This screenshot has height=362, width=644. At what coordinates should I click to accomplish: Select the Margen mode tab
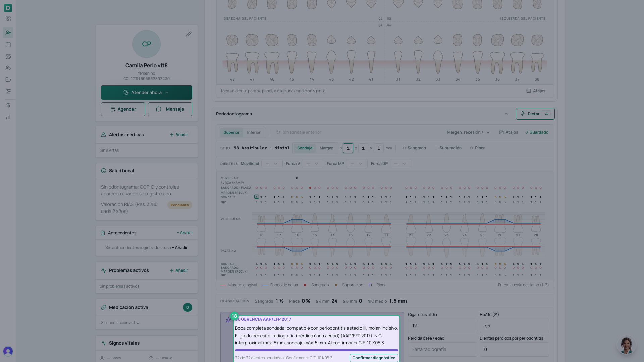tap(326, 148)
